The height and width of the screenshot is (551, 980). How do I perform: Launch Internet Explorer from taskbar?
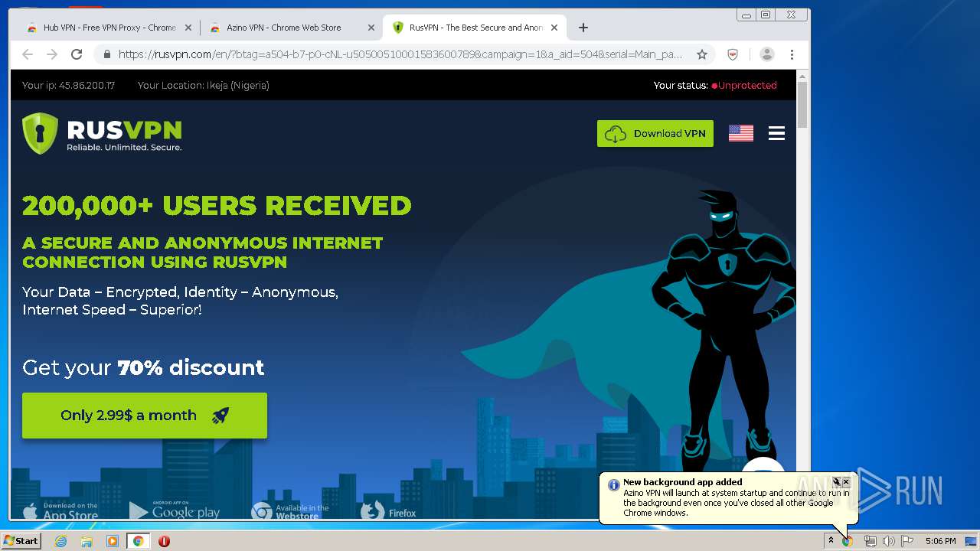(x=60, y=541)
